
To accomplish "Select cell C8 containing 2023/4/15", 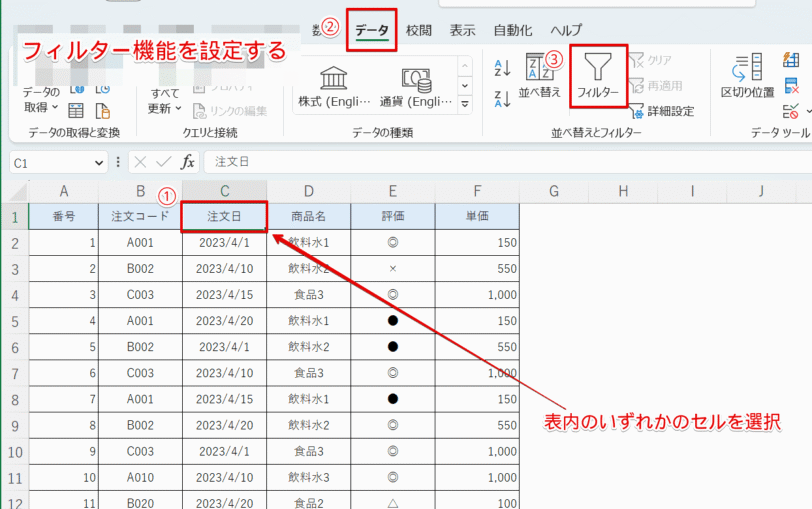I will pos(224,399).
